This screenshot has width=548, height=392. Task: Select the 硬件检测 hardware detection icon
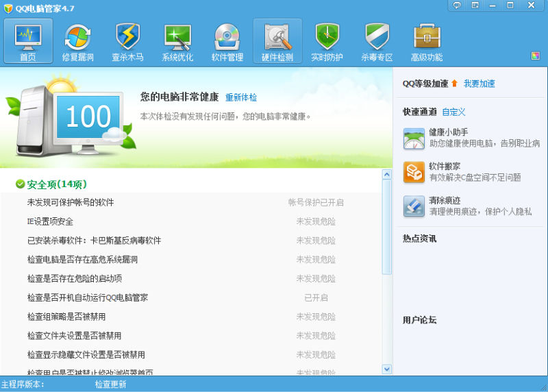277,41
